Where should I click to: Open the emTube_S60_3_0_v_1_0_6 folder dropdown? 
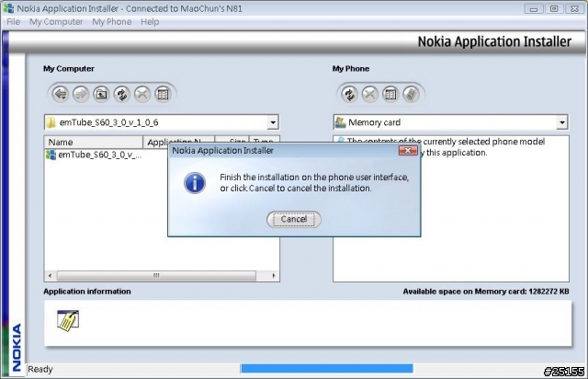273,122
